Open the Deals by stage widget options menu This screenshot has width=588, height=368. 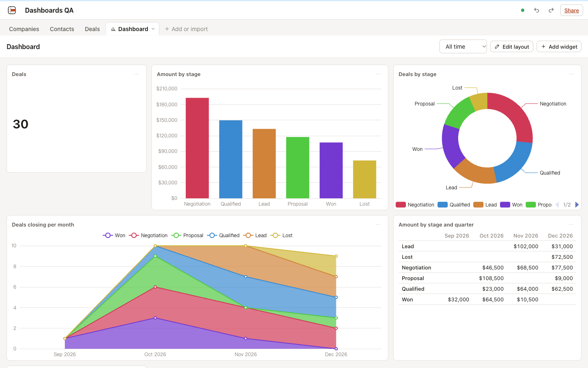tap(571, 74)
